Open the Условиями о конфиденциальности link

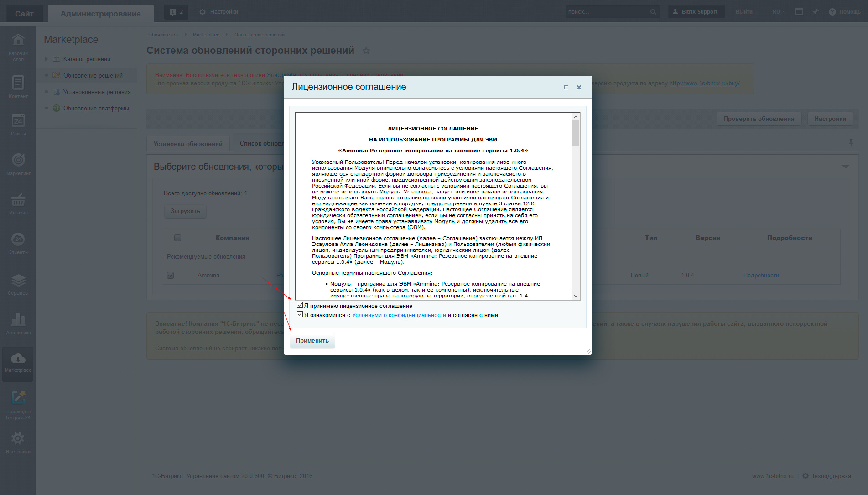[x=399, y=315]
